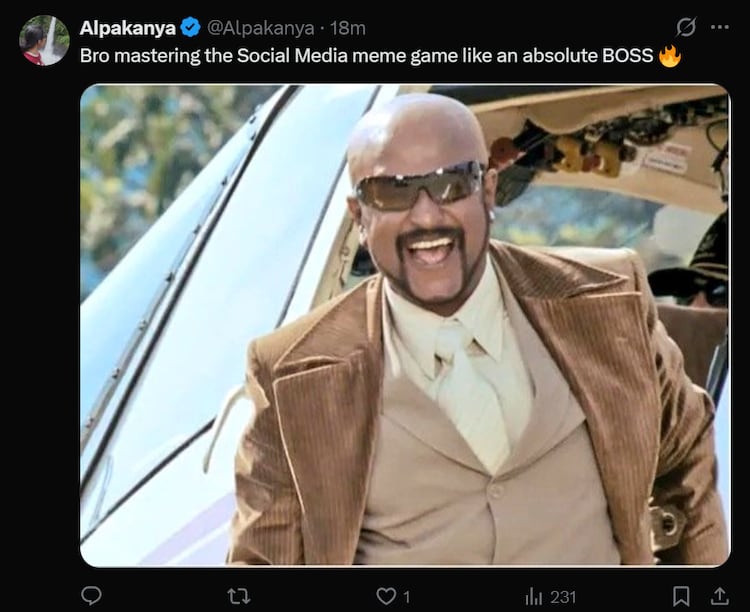Open the share arrow menu

pyautogui.click(x=718, y=596)
